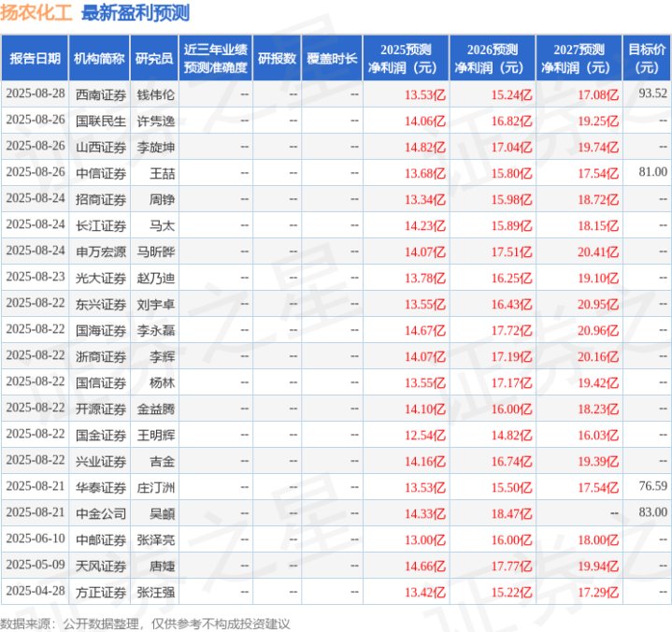672x632 pixels.
Task: Select the 中信证券 row institution
Action: coord(101,173)
